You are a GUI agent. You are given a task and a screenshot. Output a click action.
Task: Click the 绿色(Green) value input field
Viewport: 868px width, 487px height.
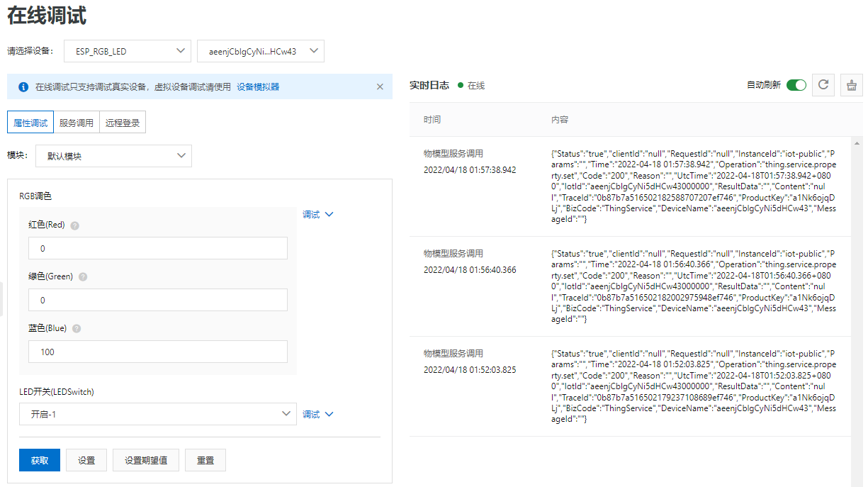tap(158, 300)
